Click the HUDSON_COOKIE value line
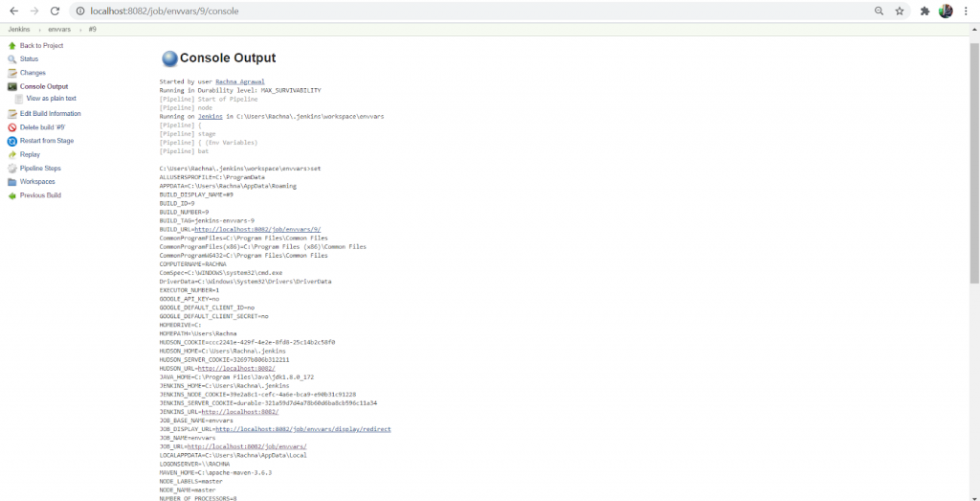980x501 pixels. click(x=248, y=343)
